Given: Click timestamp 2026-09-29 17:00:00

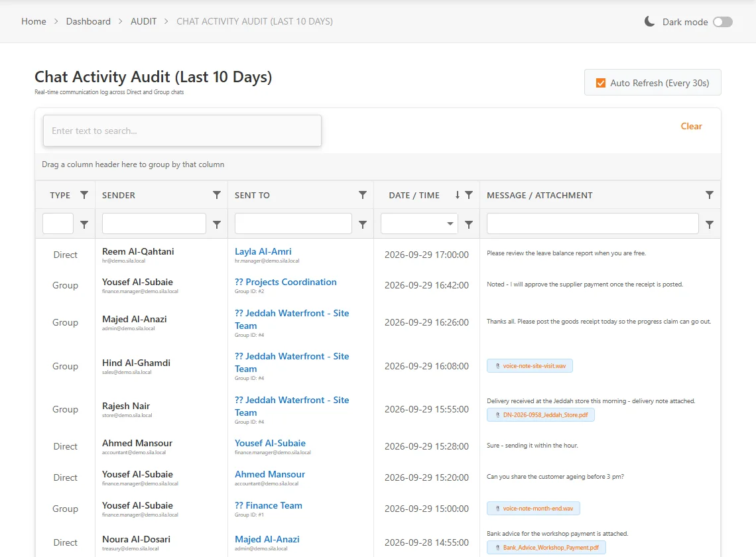Looking at the screenshot, I should click(426, 255).
